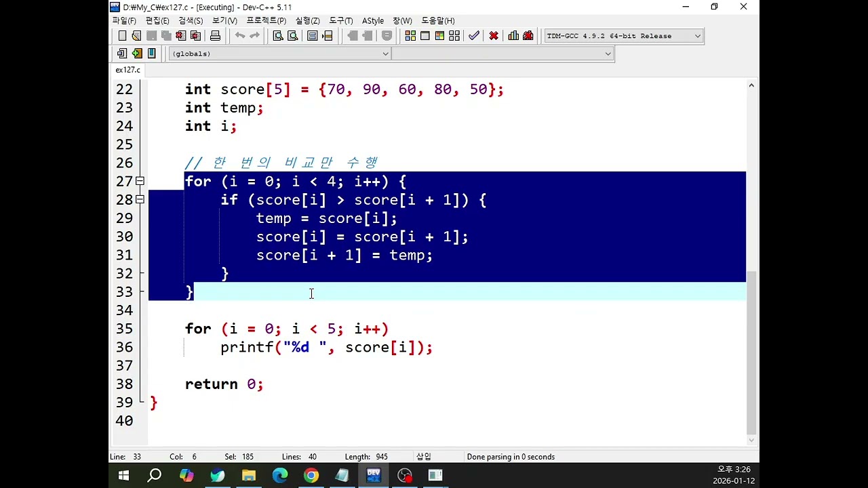868x488 pixels.
Task: Click the Close All files toolbar icon
Action: tap(195, 36)
